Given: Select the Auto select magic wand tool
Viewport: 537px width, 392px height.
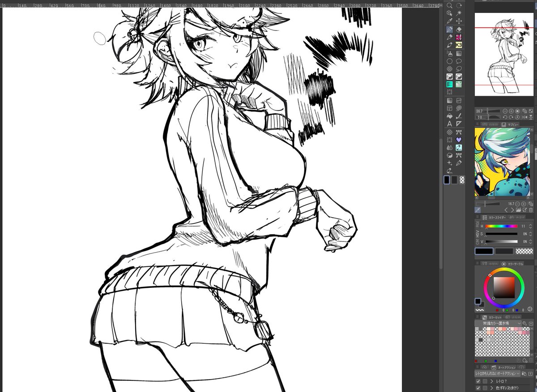Looking at the screenshot, I should (459, 13).
